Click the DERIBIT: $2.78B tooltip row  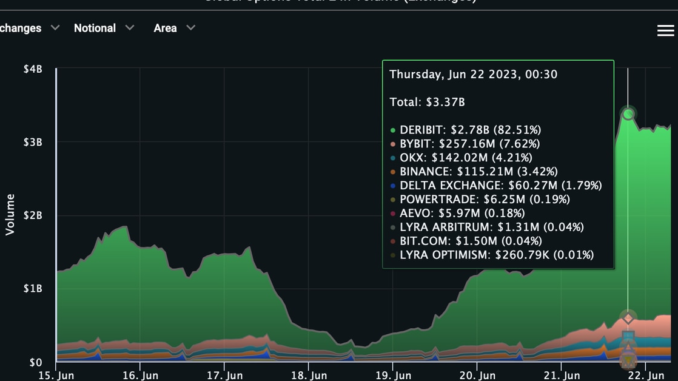tap(466, 130)
